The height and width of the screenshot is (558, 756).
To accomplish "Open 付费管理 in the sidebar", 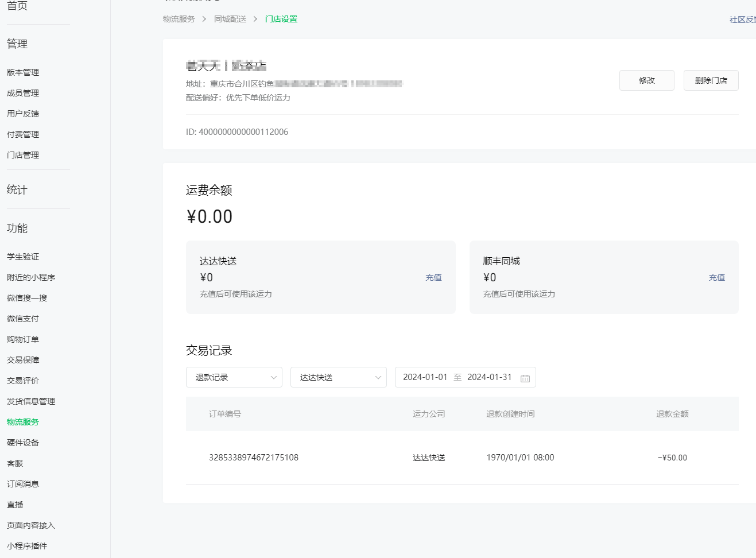I will [x=23, y=134].
